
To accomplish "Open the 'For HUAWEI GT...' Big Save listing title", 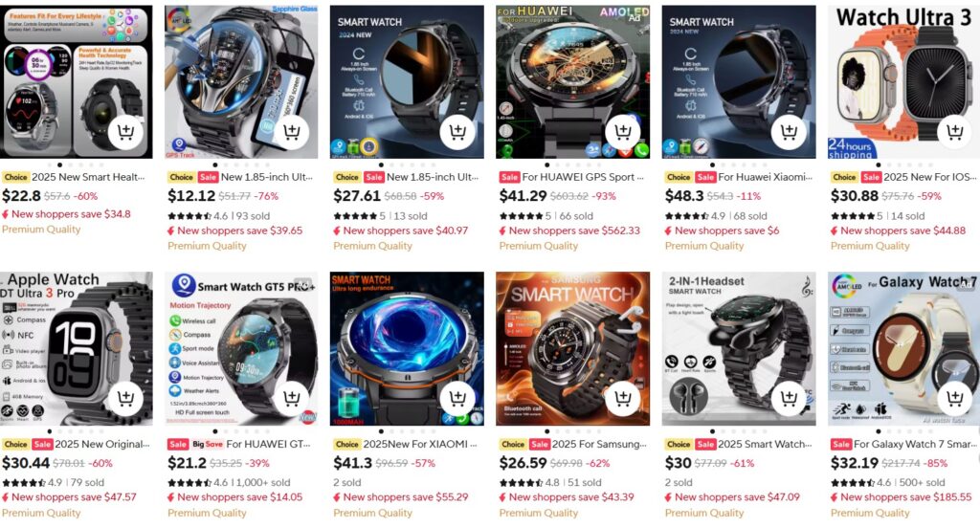I will click(269, 444).
